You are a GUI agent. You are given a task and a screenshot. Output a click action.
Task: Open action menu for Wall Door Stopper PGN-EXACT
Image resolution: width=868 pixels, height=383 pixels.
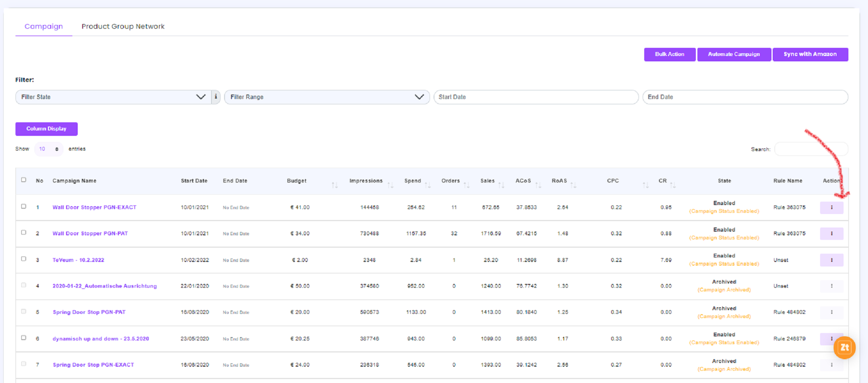(831, 207)
